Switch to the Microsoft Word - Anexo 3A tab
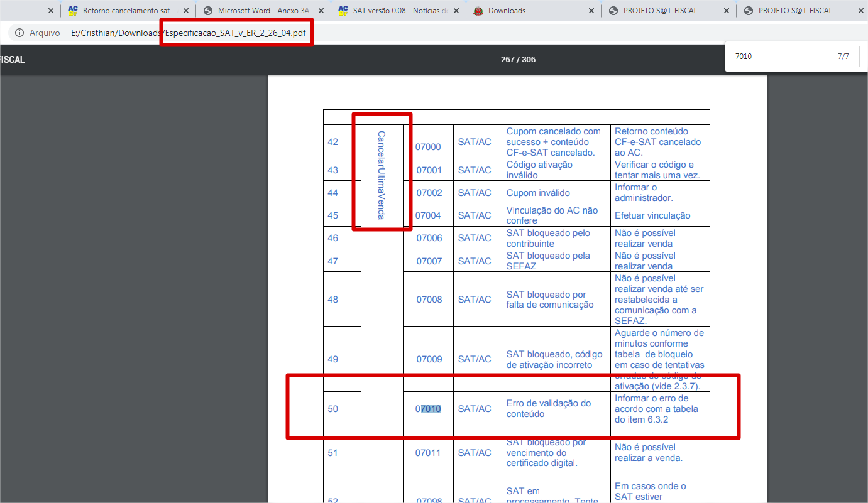Screen dimensions: 868x503 coord(263,11)
